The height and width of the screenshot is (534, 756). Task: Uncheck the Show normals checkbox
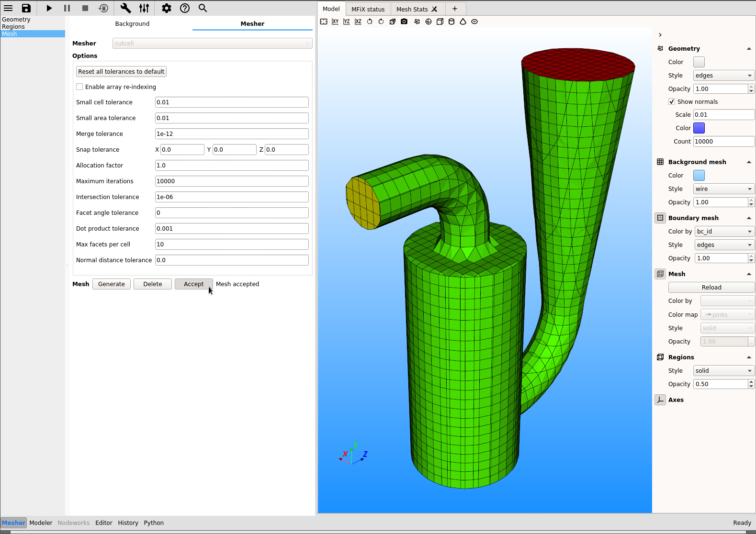(x=672, y=101)
